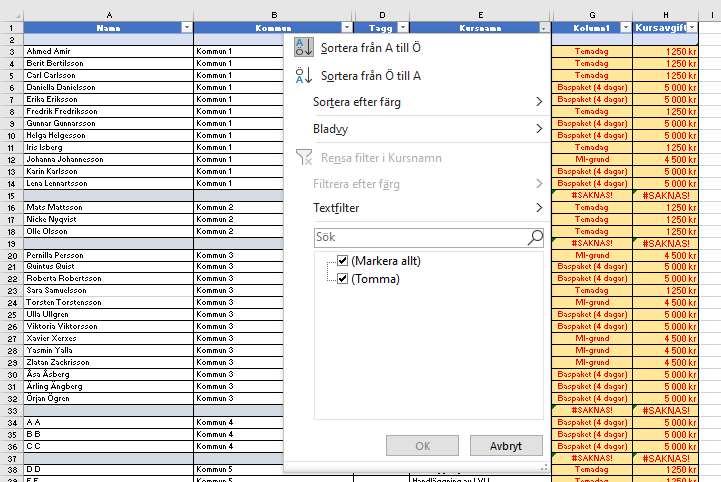Select Kommun 1 cell beside Lena Lennartsson
Image resolution: width=721 pixels, height=482 pixels.
coord(239,183)
